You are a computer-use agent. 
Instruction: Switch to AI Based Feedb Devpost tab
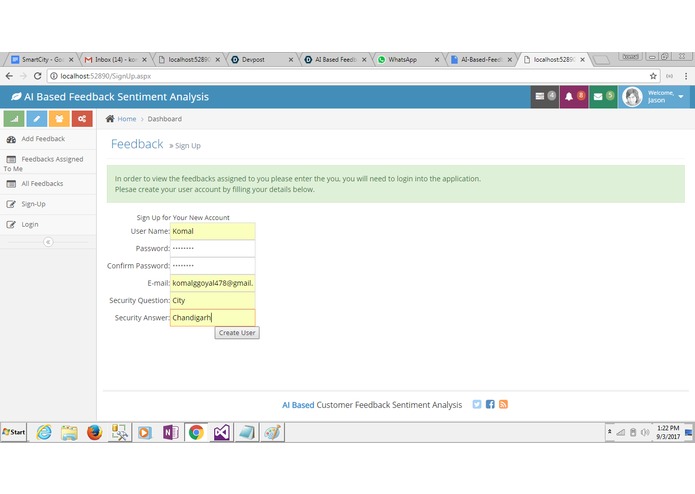335,59
